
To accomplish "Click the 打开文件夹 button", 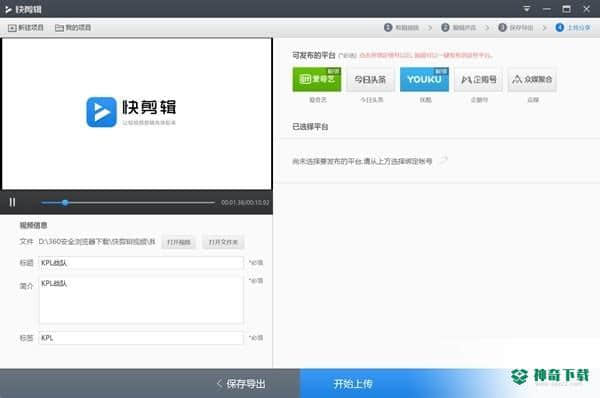I will pyautogui.click(x=223, y=242).
